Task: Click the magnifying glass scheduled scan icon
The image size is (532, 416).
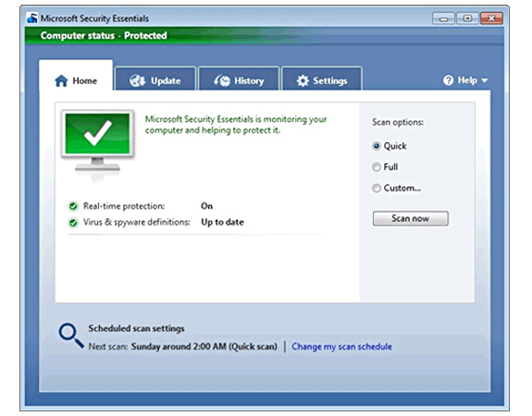Action: click(71, 336)
